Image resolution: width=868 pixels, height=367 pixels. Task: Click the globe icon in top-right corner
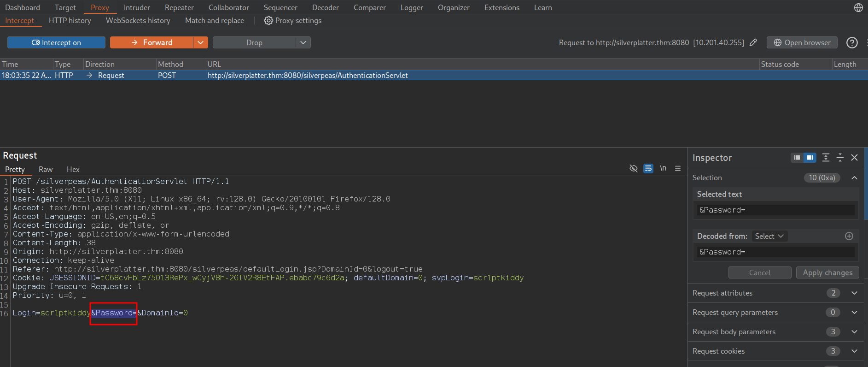pos(858,7)
